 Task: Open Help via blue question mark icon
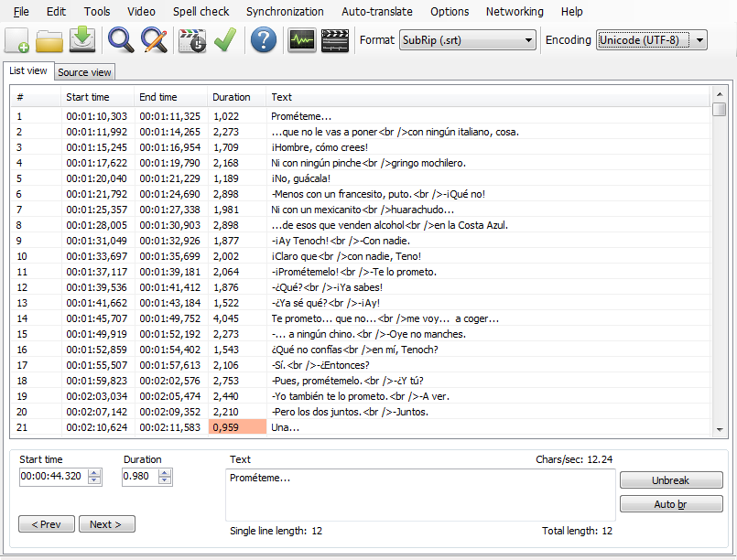[x=264, y=40]
